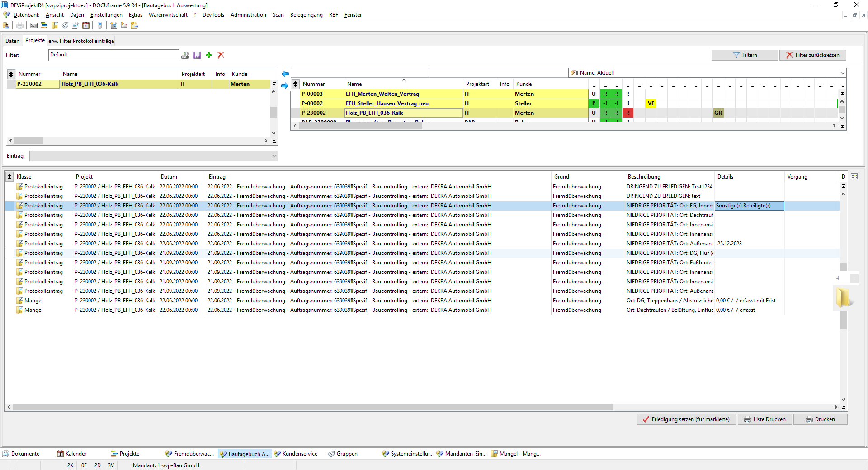Click the user folder icon in the toolbar
The image size is (868, 470).
click(6, 25)
